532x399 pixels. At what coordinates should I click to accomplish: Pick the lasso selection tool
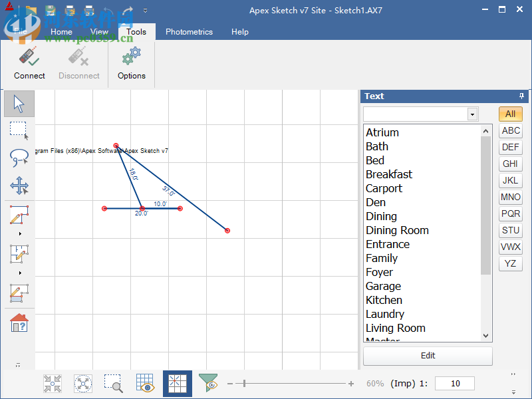click(x=19, y=158)
